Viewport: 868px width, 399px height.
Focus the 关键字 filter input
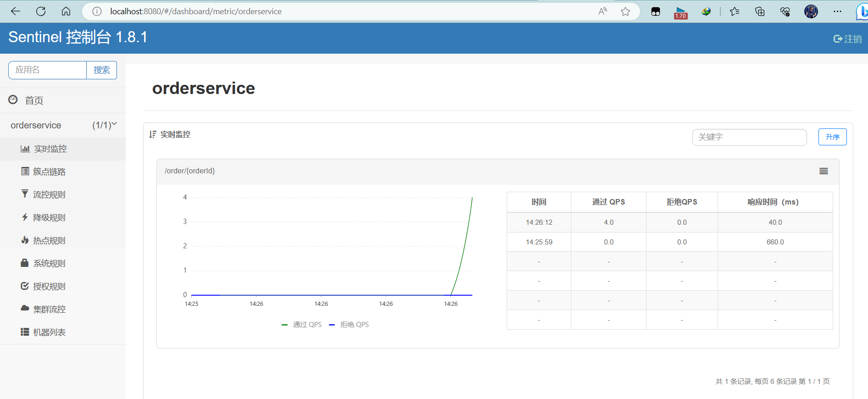(x=749, y=137)
